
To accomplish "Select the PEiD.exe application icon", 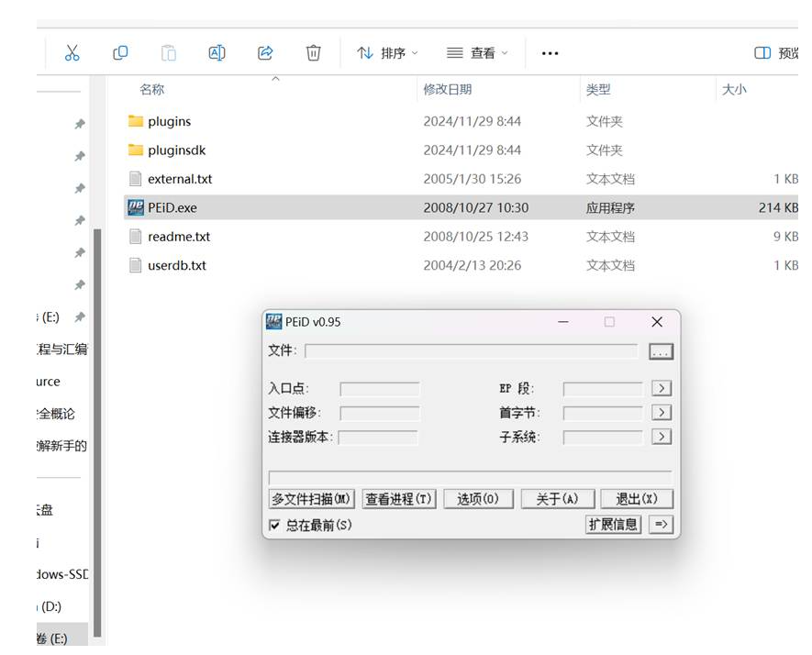I will pos(136,207).
